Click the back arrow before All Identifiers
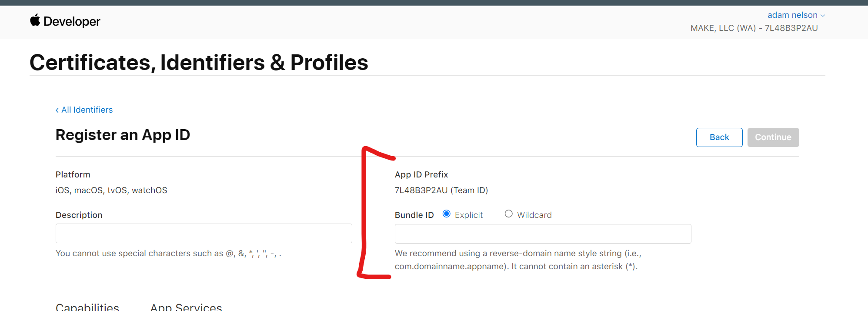This screenshot has height=311, width=868. pos(57,110)
